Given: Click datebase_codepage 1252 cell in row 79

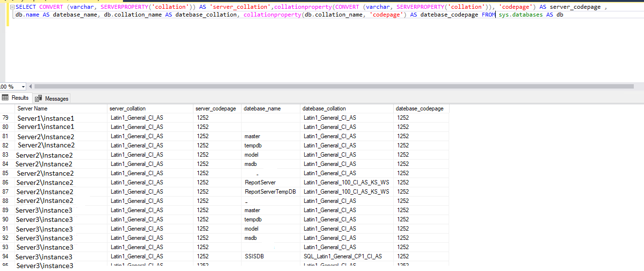Looking at the screenshot, I should click(x=421, y=118).
